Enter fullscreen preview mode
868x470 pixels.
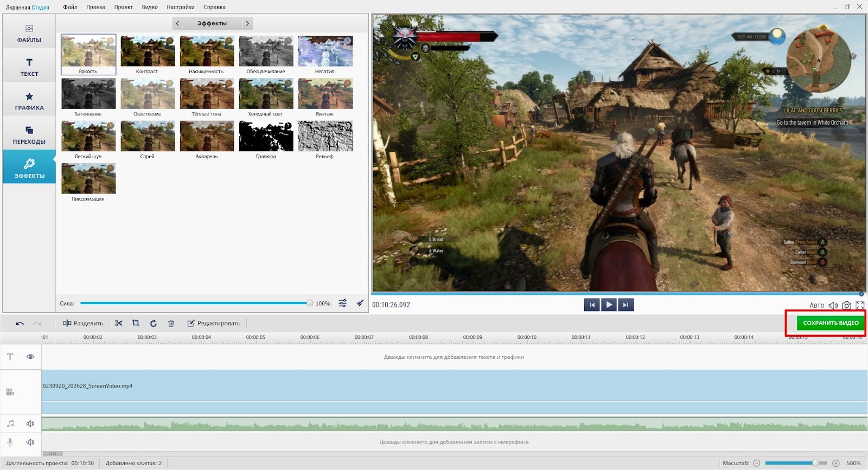point(860,305)
